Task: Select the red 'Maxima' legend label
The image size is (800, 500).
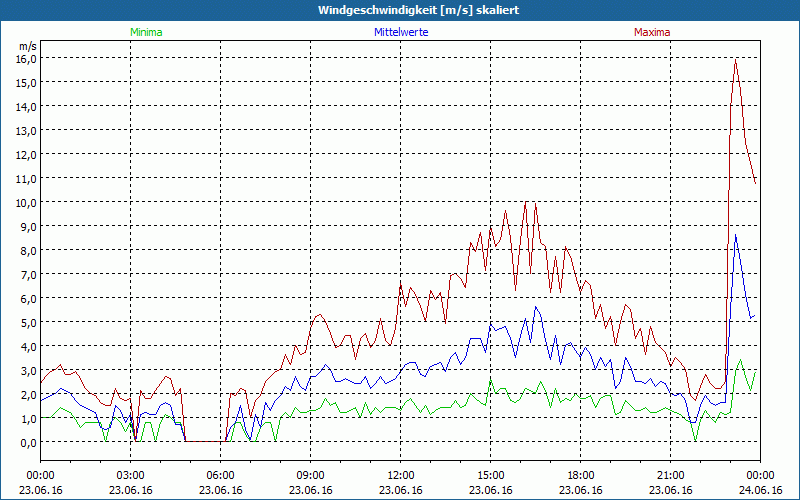Action: coord(652,32)
